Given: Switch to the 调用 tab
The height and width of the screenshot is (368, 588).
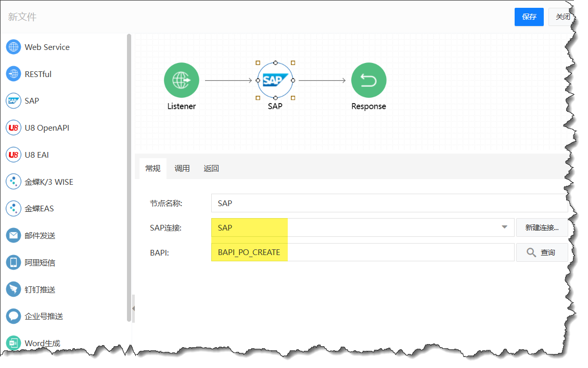Looking at the screenshot, I should [x=182, y=169].
